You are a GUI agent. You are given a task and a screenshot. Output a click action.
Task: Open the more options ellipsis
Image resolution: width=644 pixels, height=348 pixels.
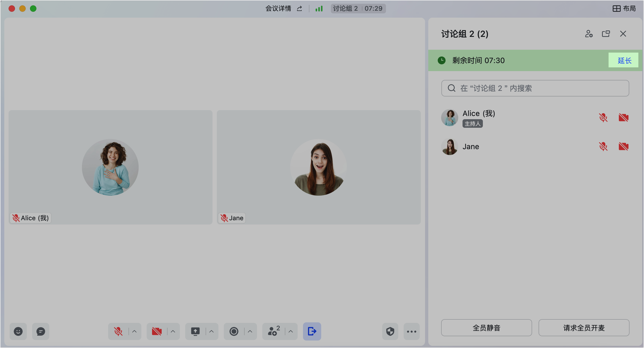(x=411, y=331)
